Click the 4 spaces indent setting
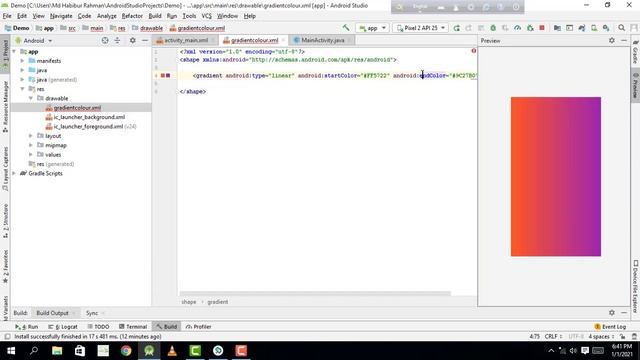Viewport: 640px width, 360px height. (x=601, y=337)
